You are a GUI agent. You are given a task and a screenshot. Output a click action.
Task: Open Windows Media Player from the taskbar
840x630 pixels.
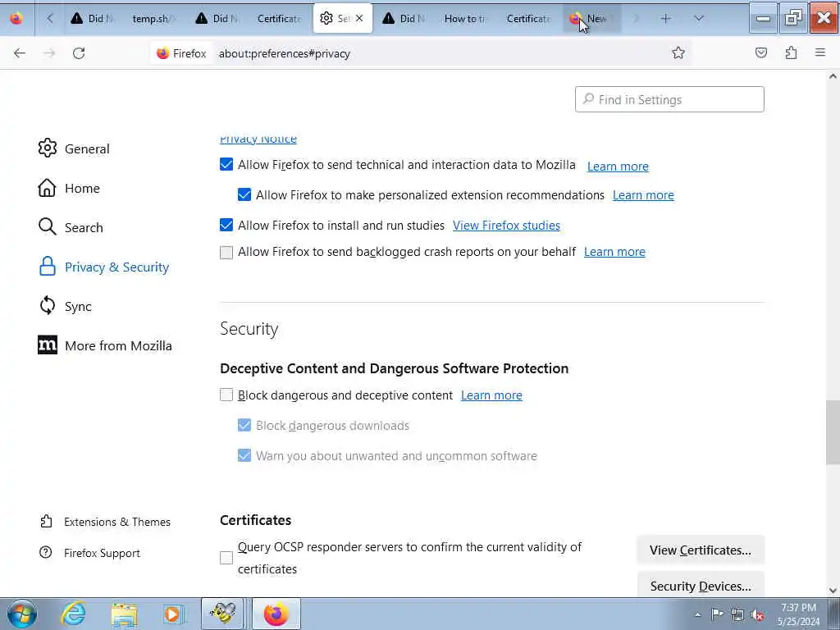[x=174, y=614]
